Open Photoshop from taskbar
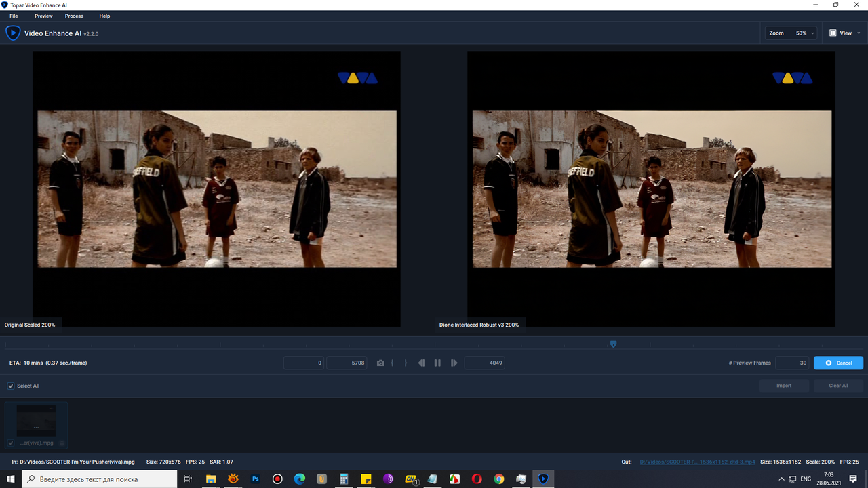Image resolution: width=868 pixels, height=488 pixels. [x=256, y=479]
